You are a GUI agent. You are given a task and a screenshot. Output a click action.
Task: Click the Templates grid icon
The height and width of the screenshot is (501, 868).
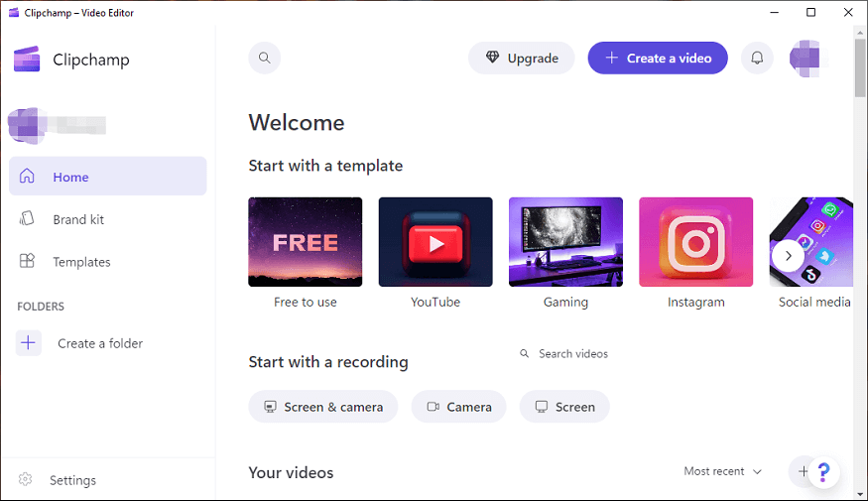pos(27,261)
